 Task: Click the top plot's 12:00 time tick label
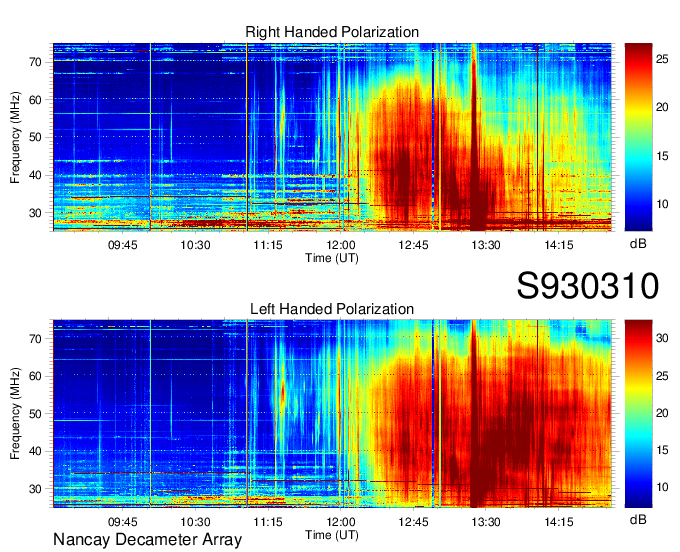click(x=340, y=245)
